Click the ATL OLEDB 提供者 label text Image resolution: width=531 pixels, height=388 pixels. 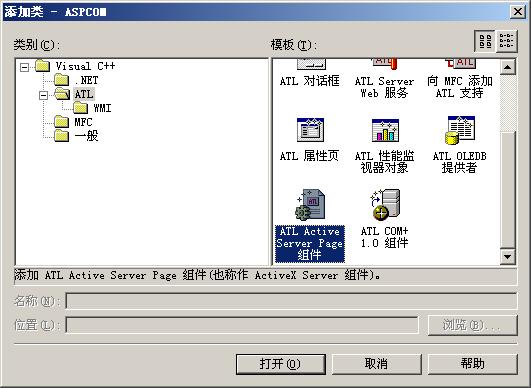[x=460, y=162]
